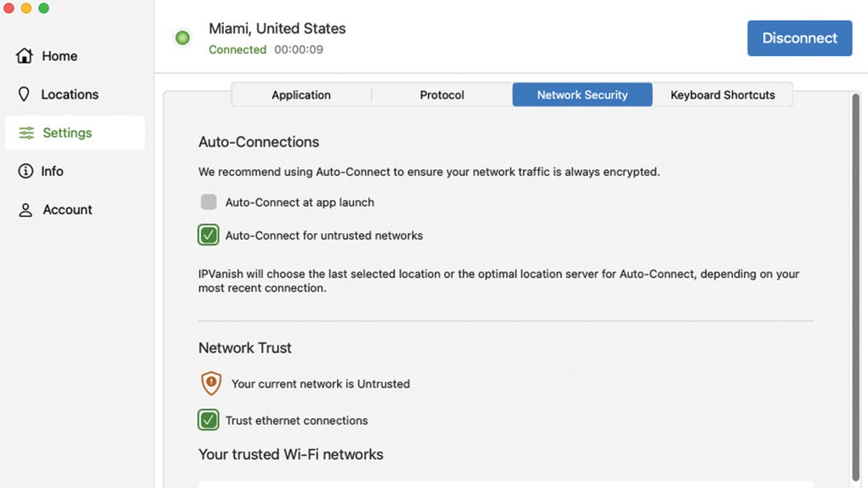Uncheck Auto-Connect for untrusted networks
Image resolution: width=868 pixels, height=488 pixels.
[208, 235]
